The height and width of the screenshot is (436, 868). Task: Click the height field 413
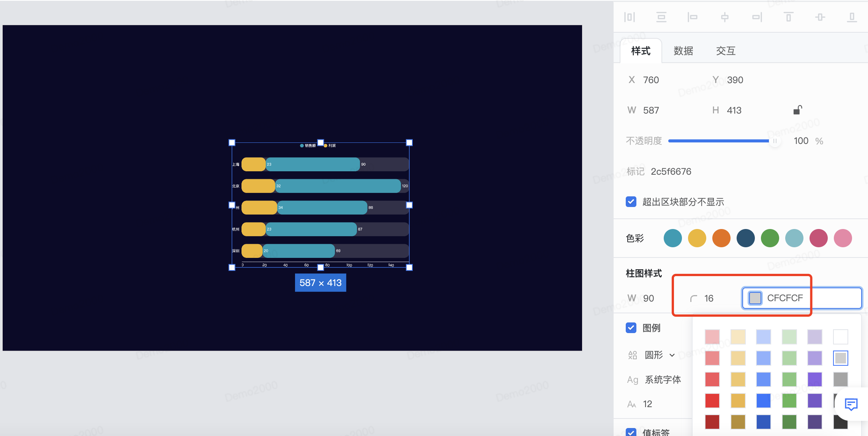point(734,111)
